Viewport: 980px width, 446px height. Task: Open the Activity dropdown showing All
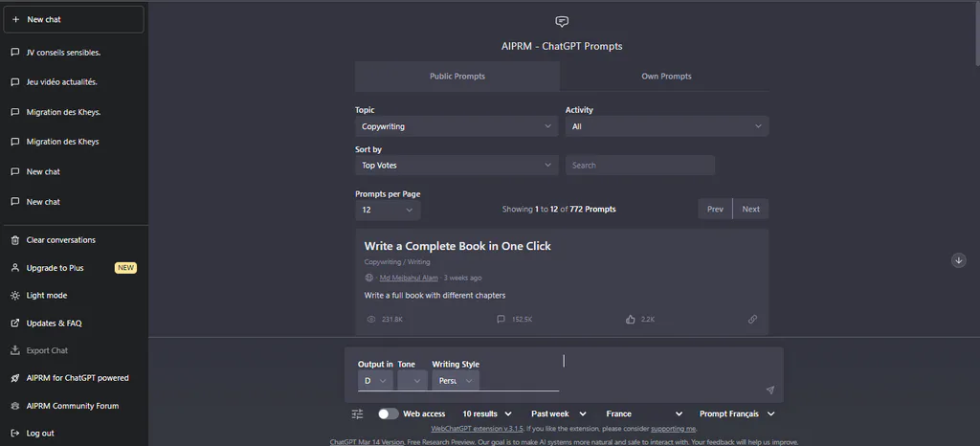667,126
